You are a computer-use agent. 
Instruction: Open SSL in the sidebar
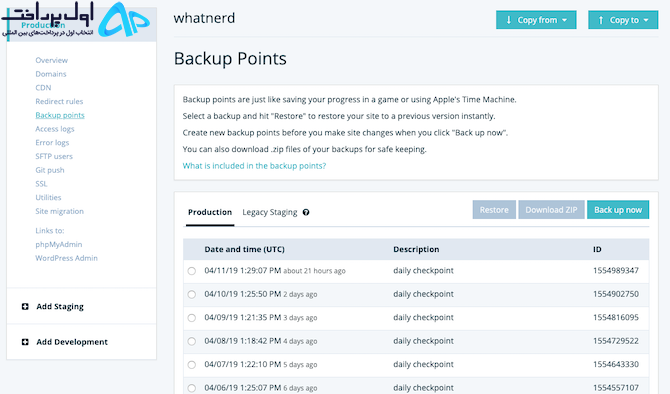click(41, 184)
